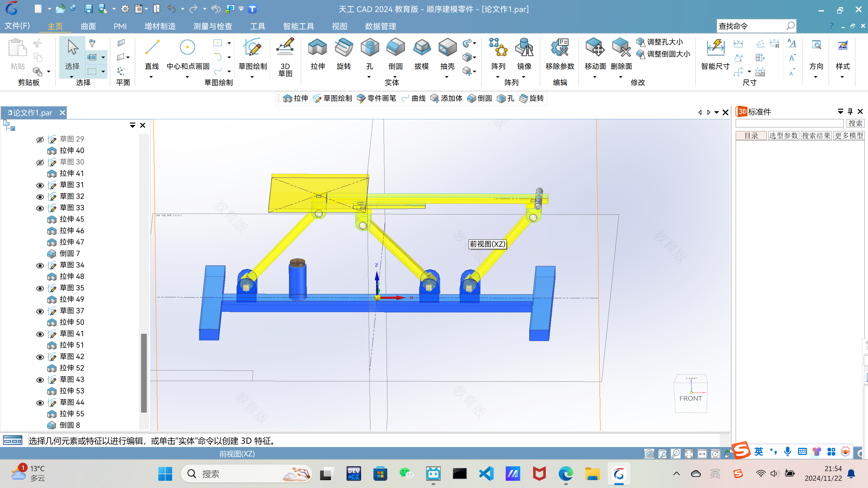The width and height of the screenshot is (868, 488).
Task: Click the zoom area icon in status bar
Action: pyautogui.click(x=662, y=454)
